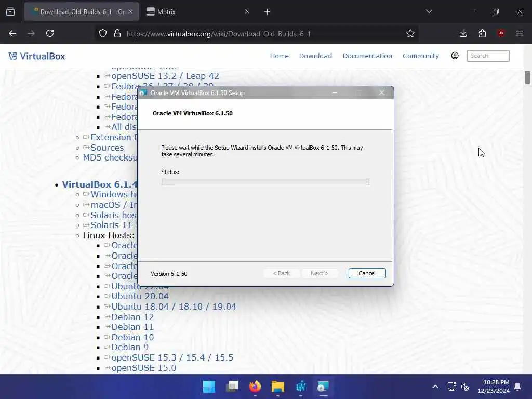Viewport: 532px width, 399px height.
Task: Open Ubuntu 18.04 / 18.10 / 19.04 link
Action: (x=174, y=307)
